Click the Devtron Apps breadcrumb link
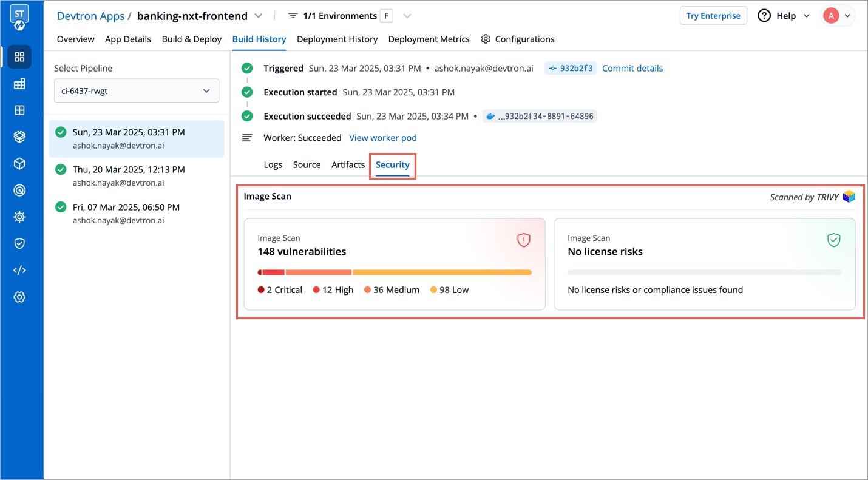 (x=90, y=16)
